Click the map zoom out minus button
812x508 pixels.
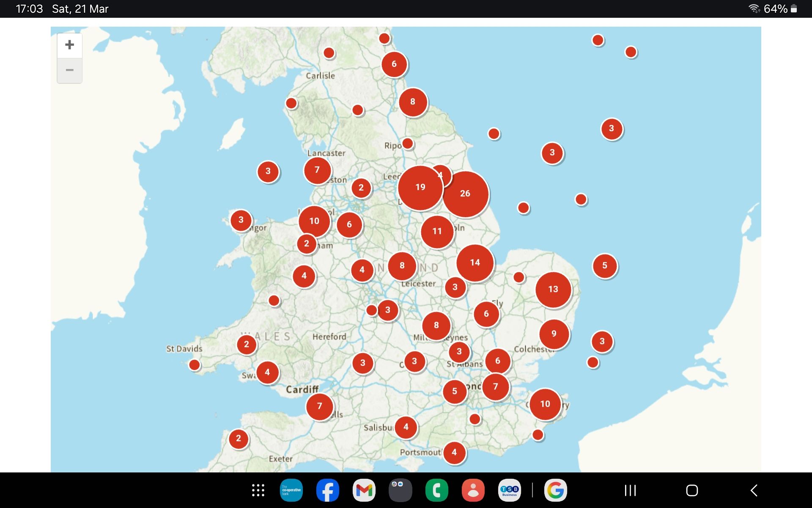(x=70, y=70)
